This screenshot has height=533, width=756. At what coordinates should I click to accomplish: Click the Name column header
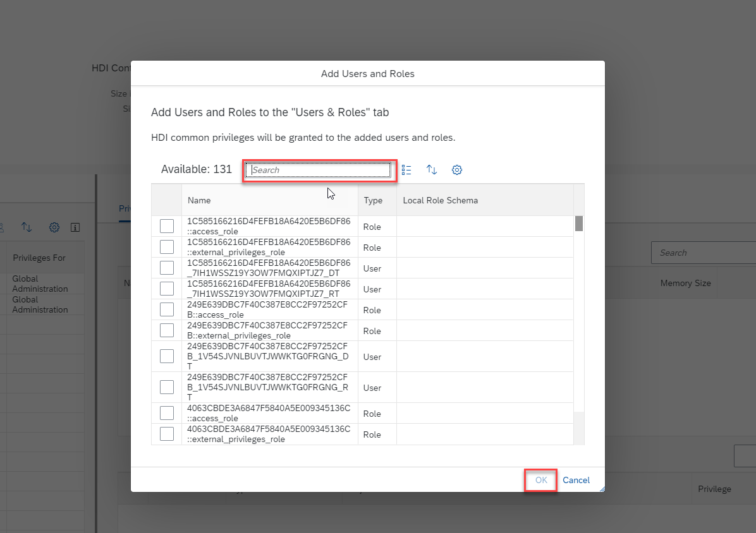[269, 200]
